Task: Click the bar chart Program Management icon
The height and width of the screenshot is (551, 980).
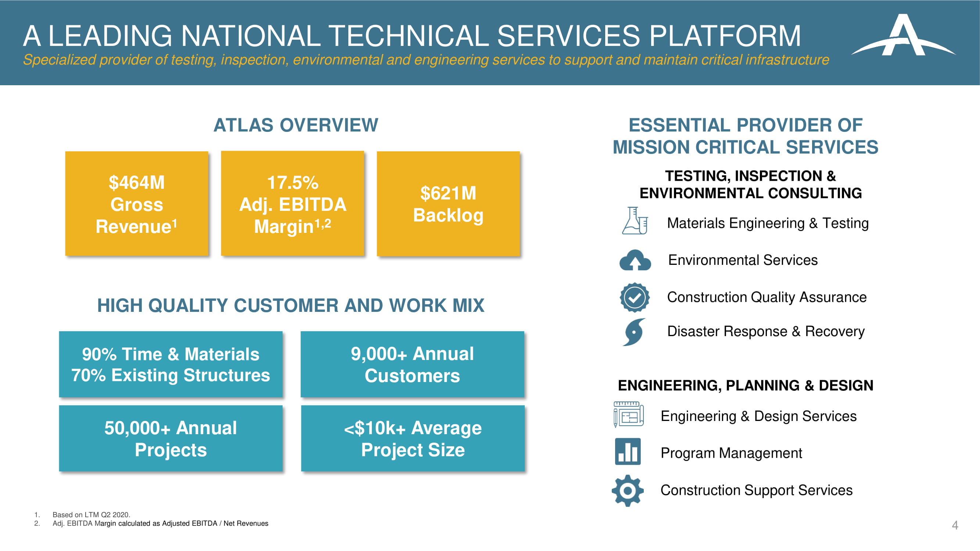Action: [x=628, y=452]
